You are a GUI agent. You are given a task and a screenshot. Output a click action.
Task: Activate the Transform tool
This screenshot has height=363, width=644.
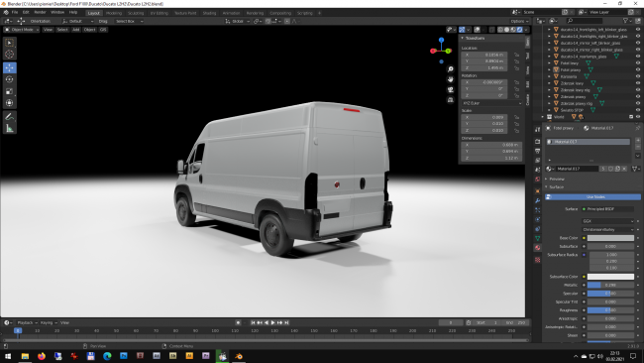click(x=10, y=103)
